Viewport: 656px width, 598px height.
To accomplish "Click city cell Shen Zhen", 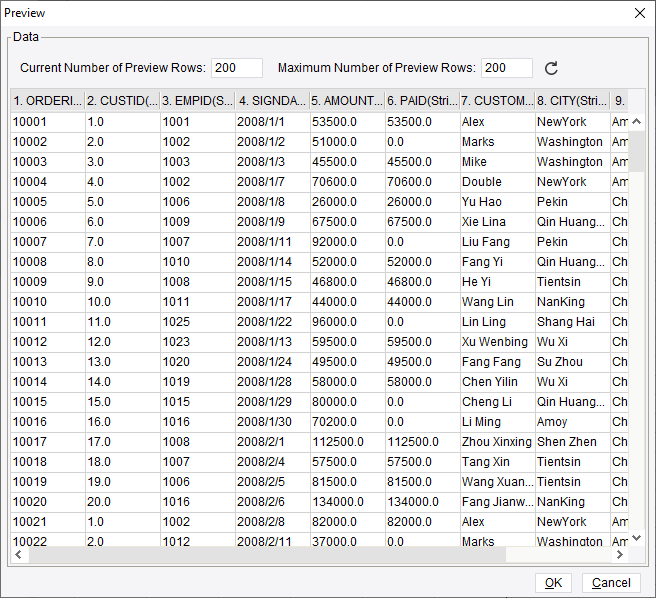I will (572, 442).
